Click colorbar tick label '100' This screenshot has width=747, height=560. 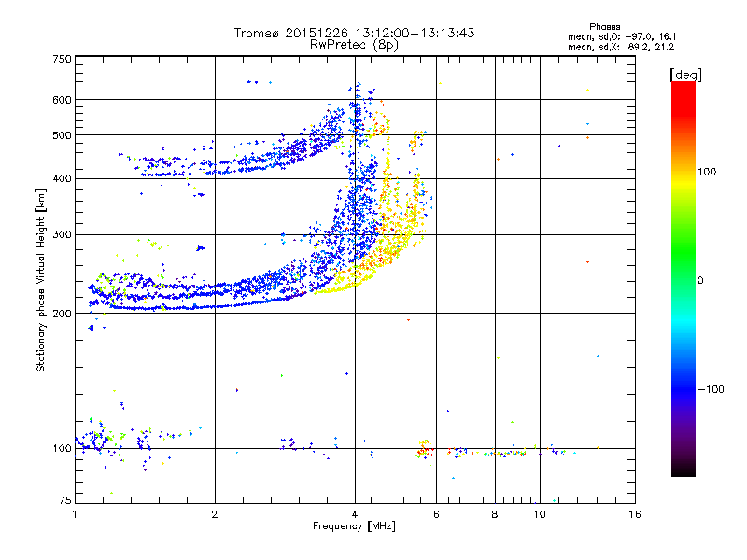[x=707, y=172]
